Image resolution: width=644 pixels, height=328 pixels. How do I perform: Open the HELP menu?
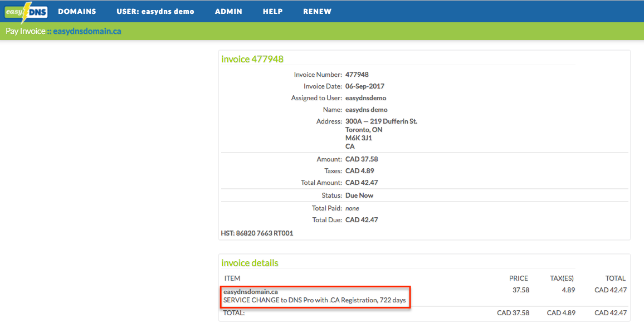point(273,12)
